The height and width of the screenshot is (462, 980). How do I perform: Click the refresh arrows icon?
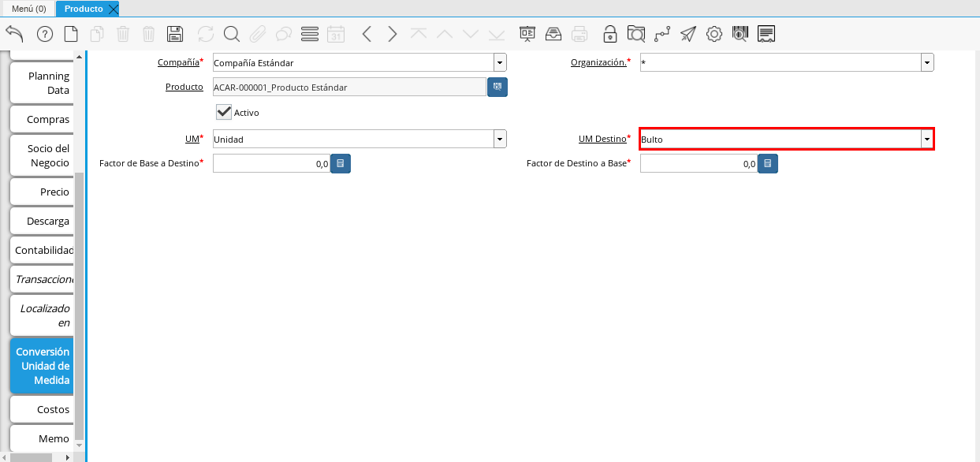tap(206, 34)
